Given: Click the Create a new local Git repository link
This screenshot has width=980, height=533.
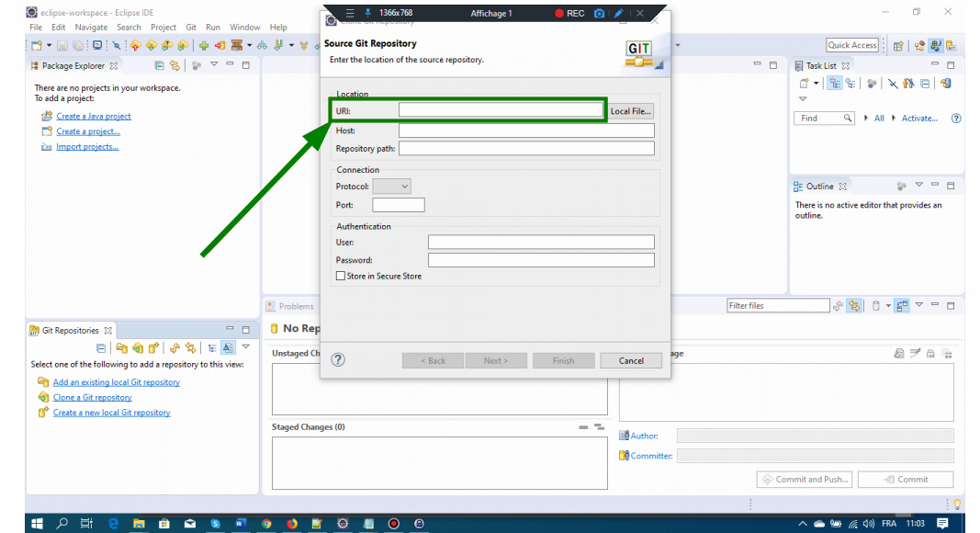Looking at the screenshot, I should [x=111, y=413].
